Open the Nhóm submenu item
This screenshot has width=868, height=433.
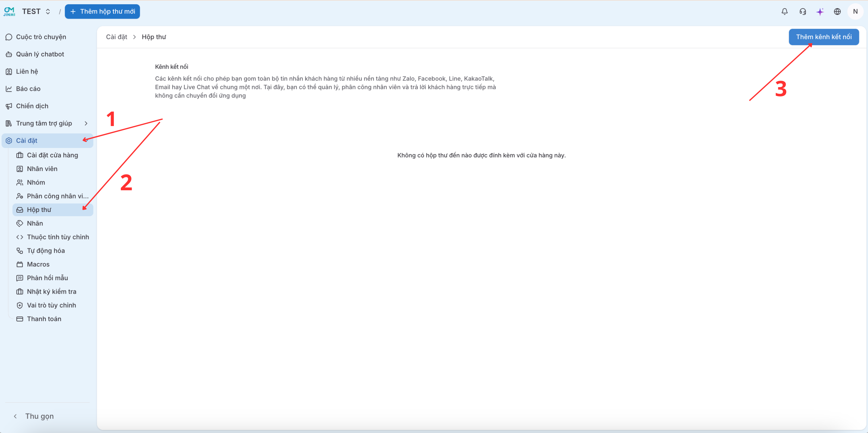click(53, 182)
